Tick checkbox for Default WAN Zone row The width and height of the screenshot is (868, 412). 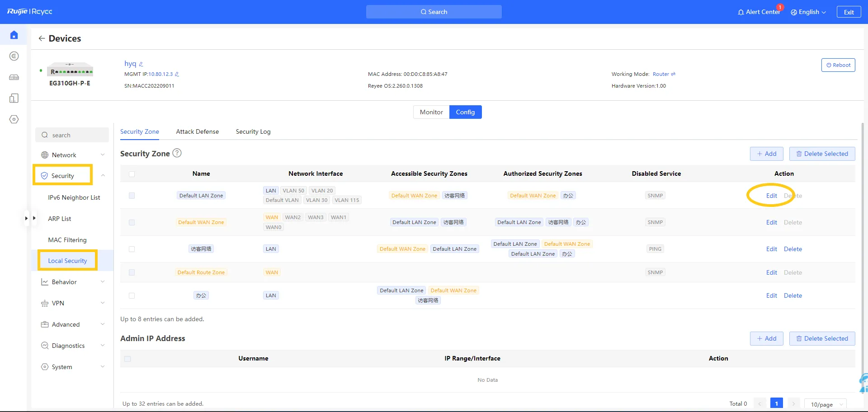(x=132, y=222)
